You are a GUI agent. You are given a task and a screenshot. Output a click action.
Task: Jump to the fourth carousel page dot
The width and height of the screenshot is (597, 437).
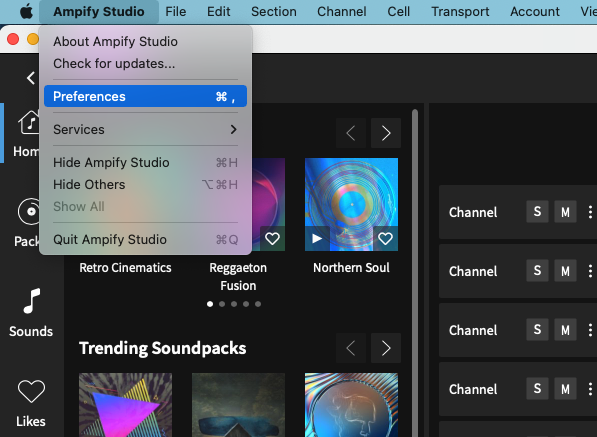pos(246,304)
